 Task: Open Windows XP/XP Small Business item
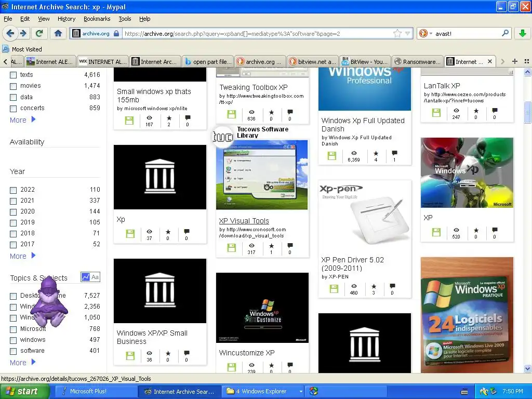pyautogui.click(x=152, y=337)
